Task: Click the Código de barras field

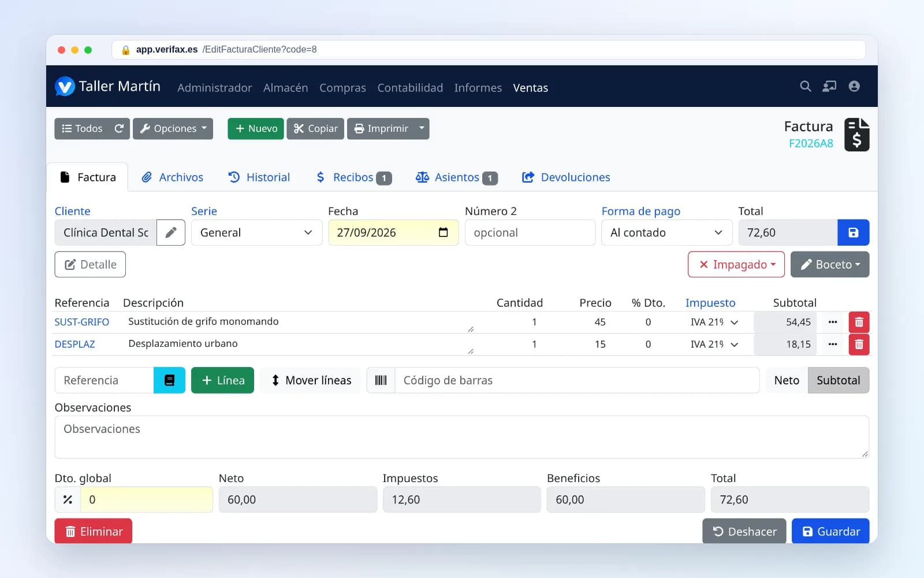Action: pyautogui.click(x=577, y=380)
